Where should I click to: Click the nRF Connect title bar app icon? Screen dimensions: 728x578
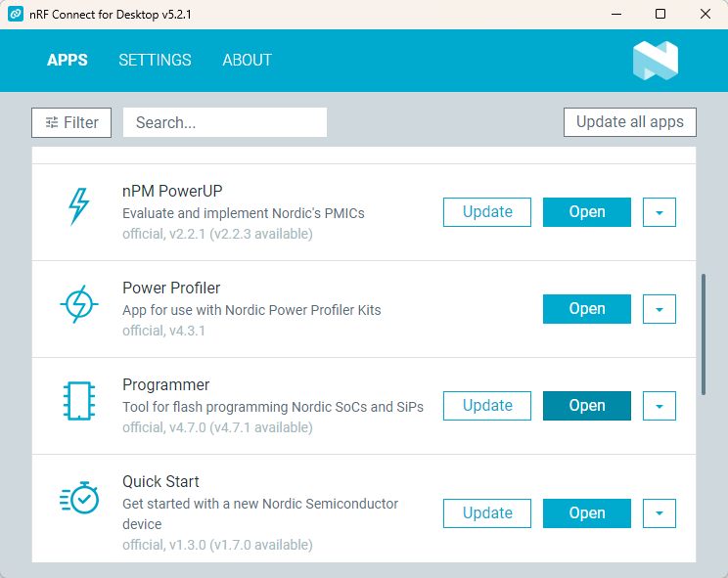point(16,15)
